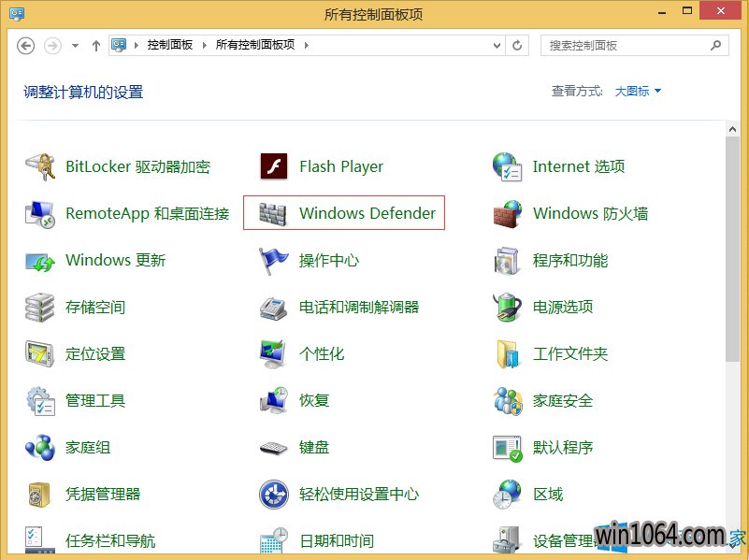Screen dimensions: 749x560
Task: Refresh the control panel view
Action: 517,46
